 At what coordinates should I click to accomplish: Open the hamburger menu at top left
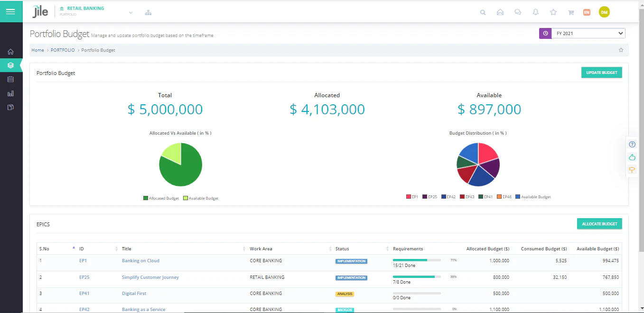point(11,10)
